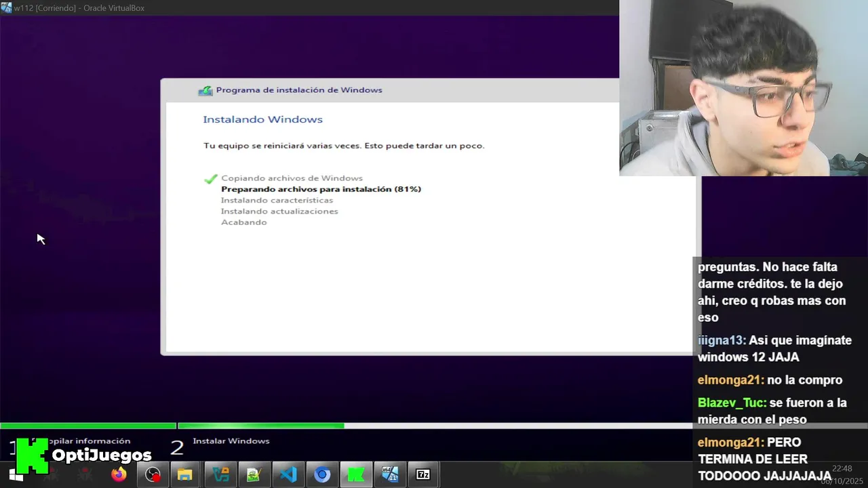Select 'Instalando actualizaciones' step
The height and width of the screenshot is (488, 868).
pos(279,211)
